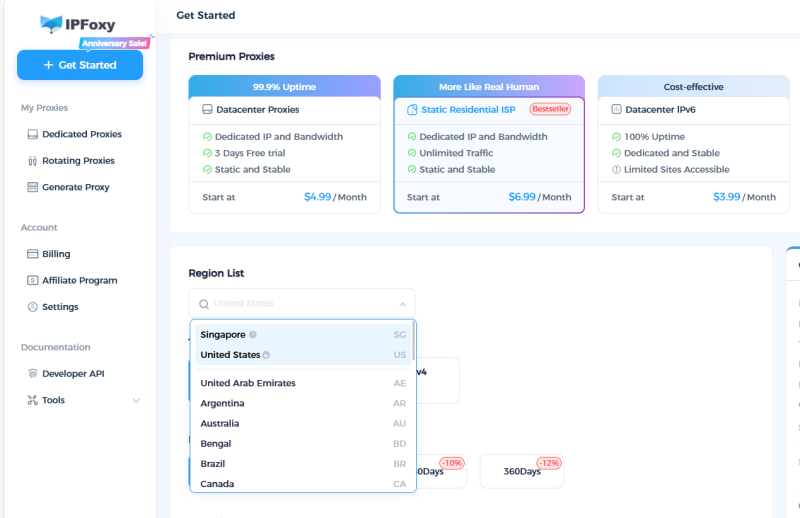The width and height of the screenshot is (800, 518).
Task: Click the Datacenter IPv6 card icon
Action: click(616, 109)
